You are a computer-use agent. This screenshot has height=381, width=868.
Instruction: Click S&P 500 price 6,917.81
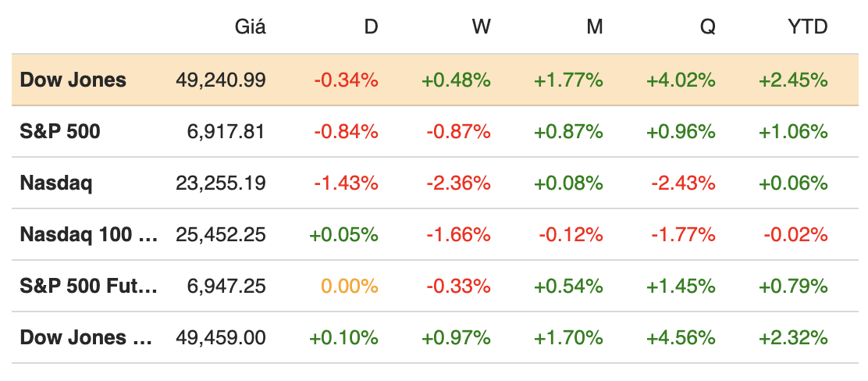226,131
